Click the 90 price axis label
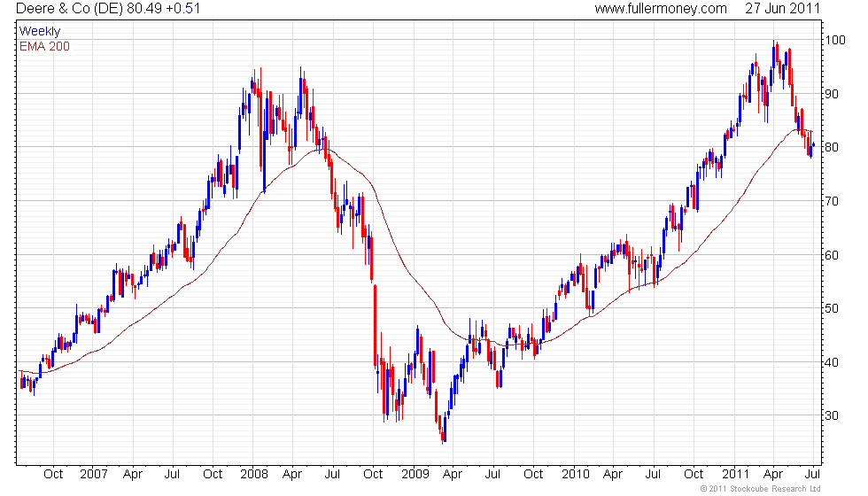The height and width of the screenshot is (496, 868). [x=832, y=94]
